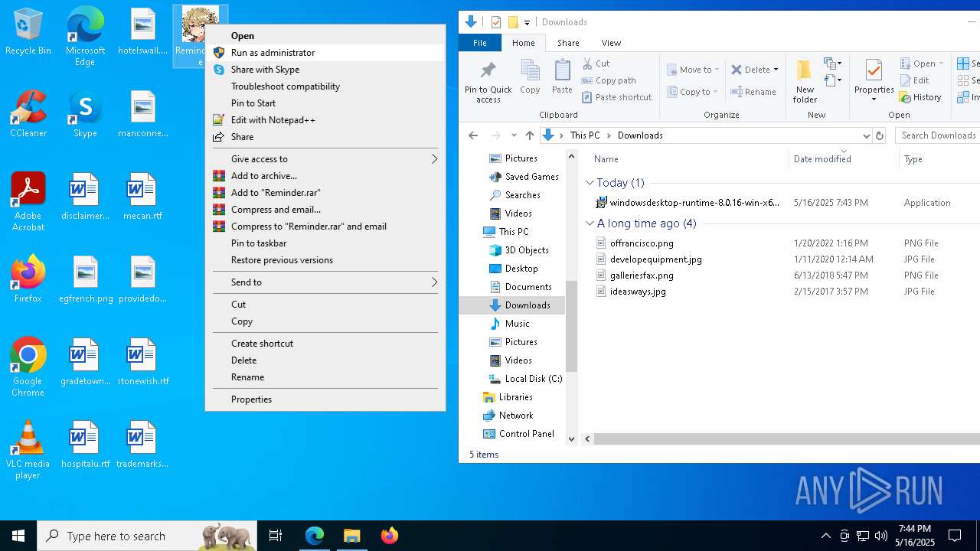This screenshot has width=980, height=551.
Task: Select VLC media player desktop icon
Action: pos(28,450)
